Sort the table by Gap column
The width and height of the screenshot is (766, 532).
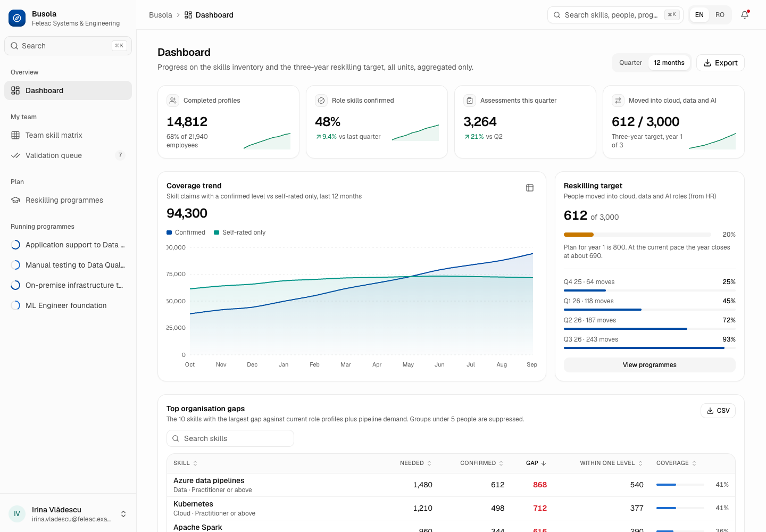[x=536, y=463]
